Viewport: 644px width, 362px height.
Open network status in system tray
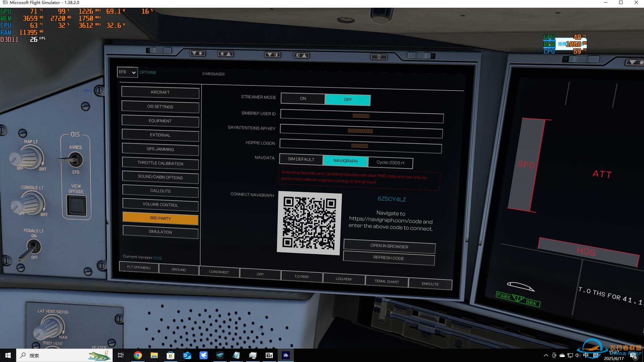click(x=570, y=355)
